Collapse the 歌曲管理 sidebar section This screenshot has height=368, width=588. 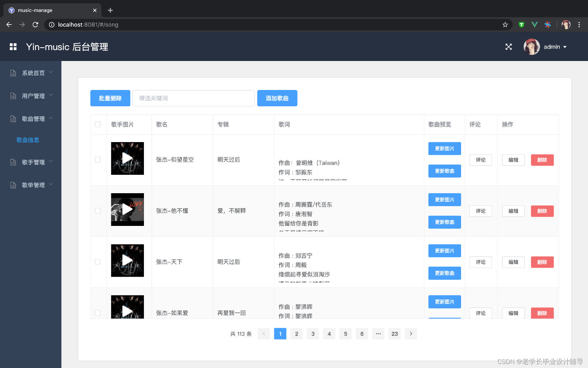(33, 119)
